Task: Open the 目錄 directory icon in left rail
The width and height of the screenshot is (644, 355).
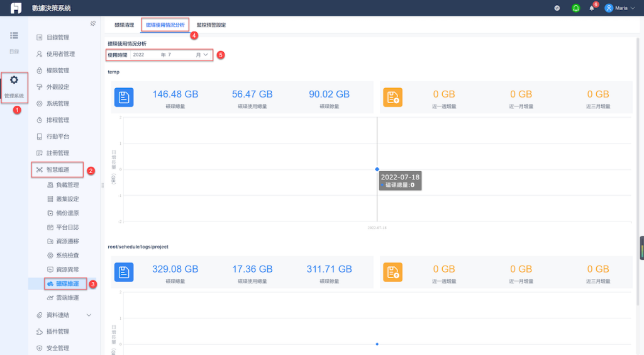Action: (14, 36)
